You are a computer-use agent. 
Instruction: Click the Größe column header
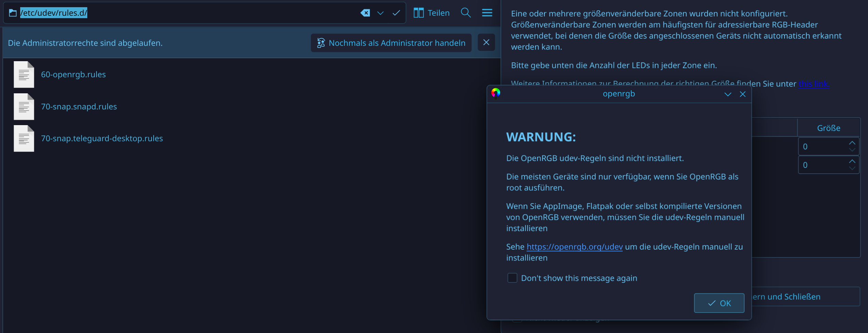point(828,128)
